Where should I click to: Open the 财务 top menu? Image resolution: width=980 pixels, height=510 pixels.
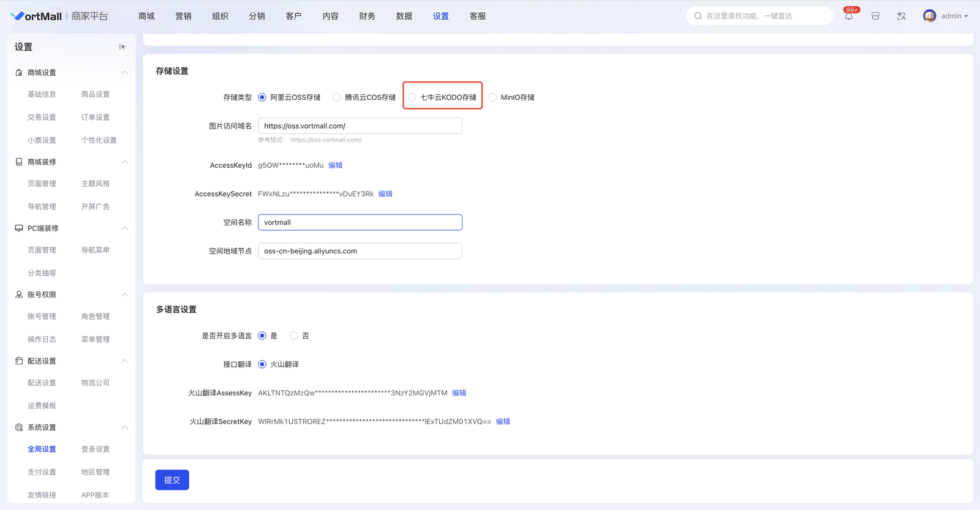tap(367, 16)
